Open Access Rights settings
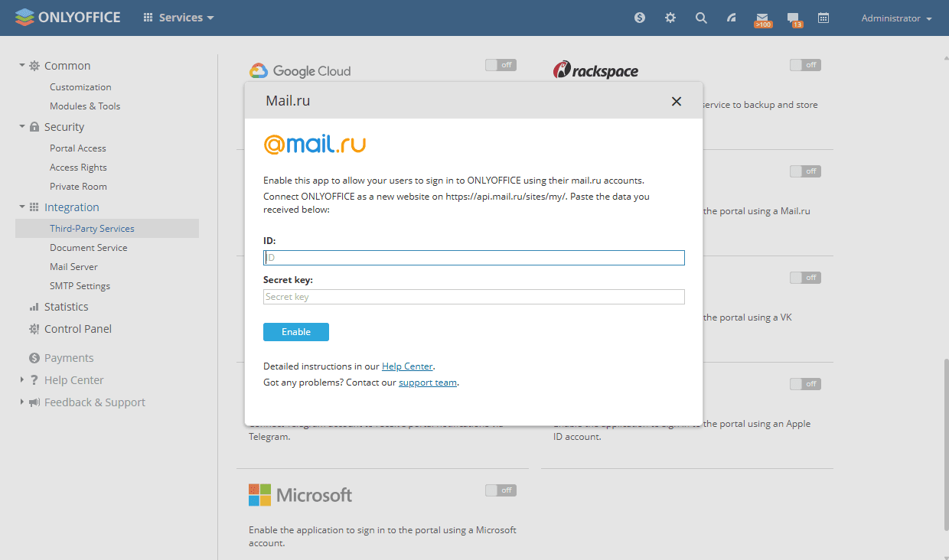This screenshot has height=560, width=949. pyautogui.click(x=78, y=168)
